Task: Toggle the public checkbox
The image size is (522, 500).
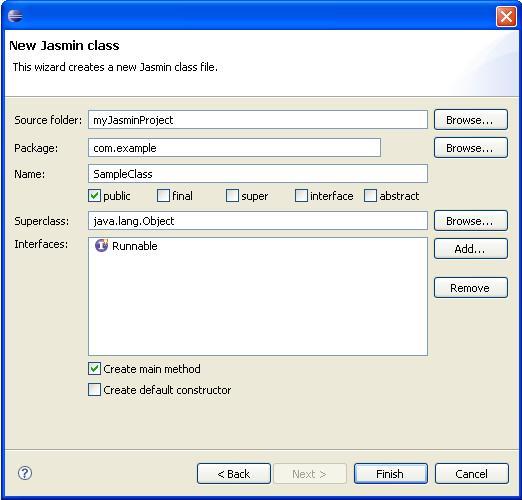Action: point(94,196)
